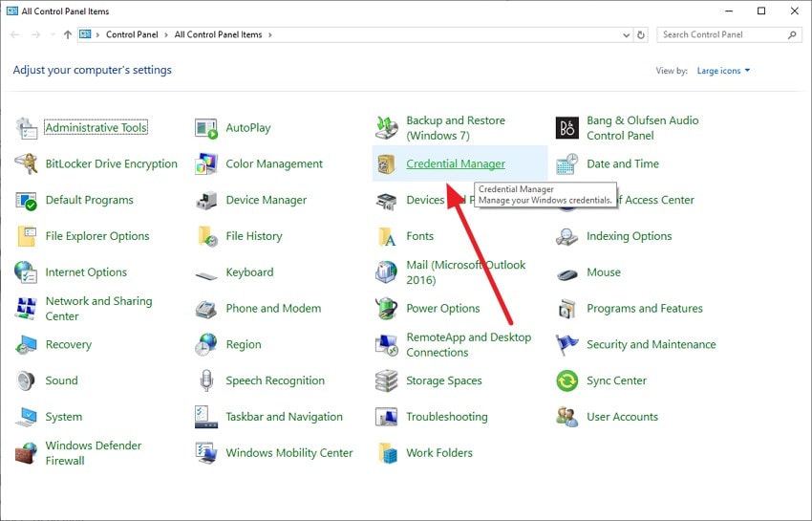Open the System link
The height and width of the screenshot is (521, 812).
pos(64,417)
